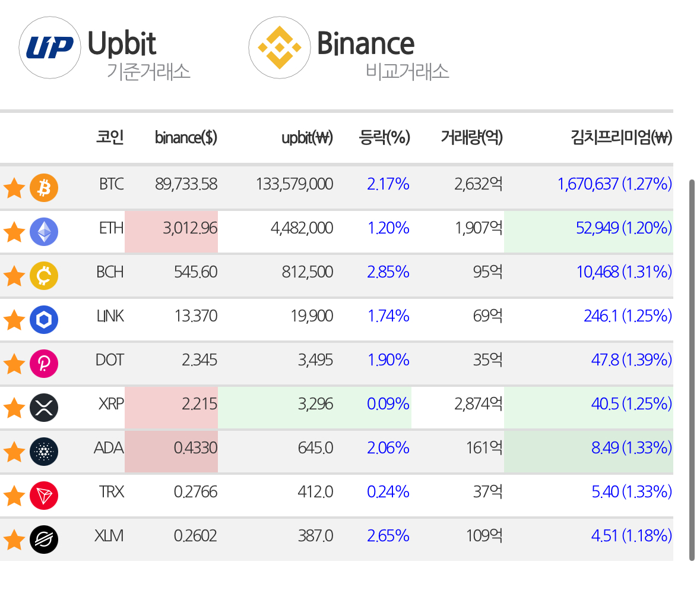
Task: Toggle the favorite star for XLM
Action: [14, 540]
